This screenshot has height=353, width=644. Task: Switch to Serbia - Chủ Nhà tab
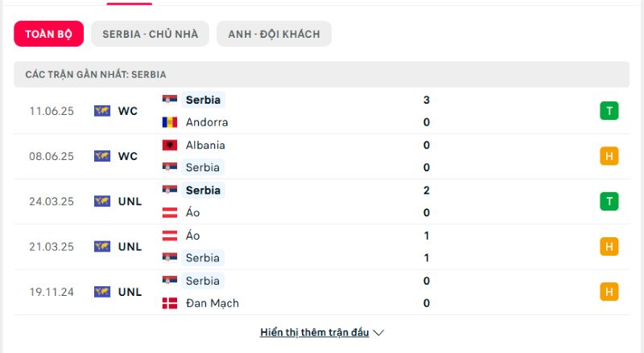click(x=151, y=34)
